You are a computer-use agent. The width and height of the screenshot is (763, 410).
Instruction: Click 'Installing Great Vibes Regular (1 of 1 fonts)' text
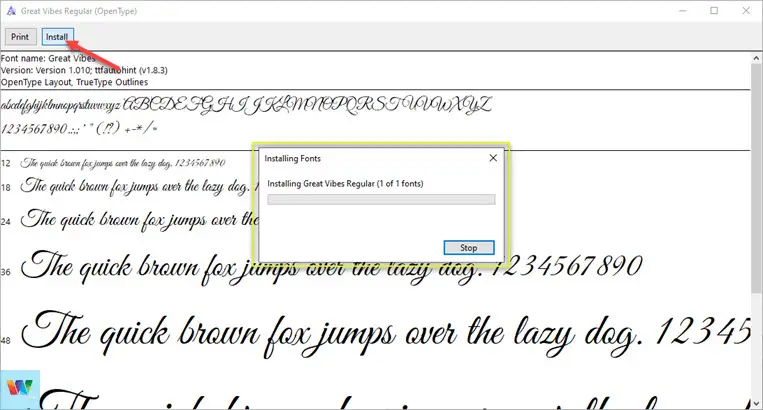[x=345, y=184]
